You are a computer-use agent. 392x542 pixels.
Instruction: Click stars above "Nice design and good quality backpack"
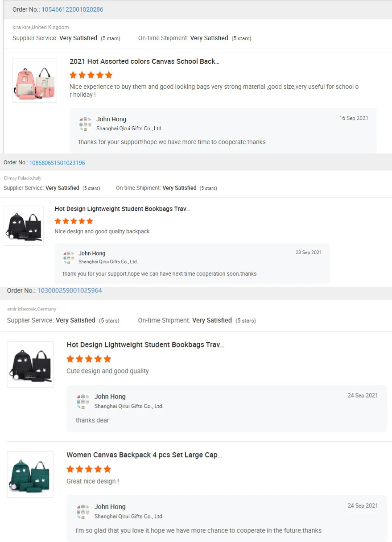pyautogui.click(x=74, y=221)
